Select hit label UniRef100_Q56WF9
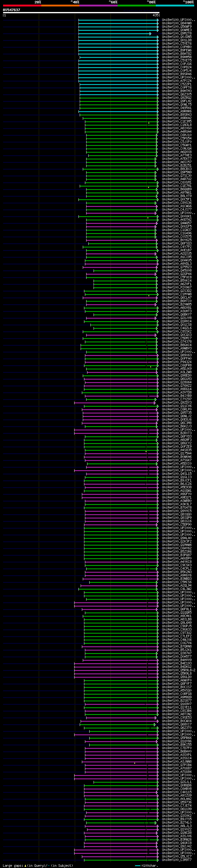197x868 pixels. click(177, 26)
